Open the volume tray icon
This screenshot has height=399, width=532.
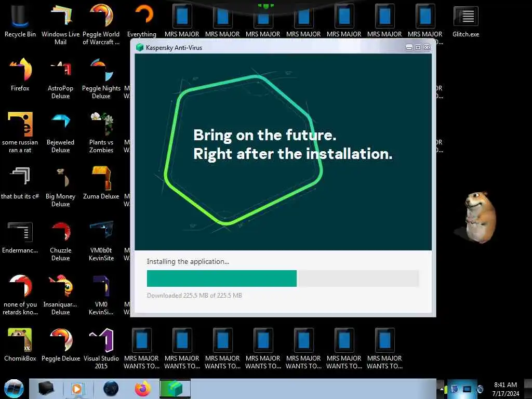pos(480,389)
